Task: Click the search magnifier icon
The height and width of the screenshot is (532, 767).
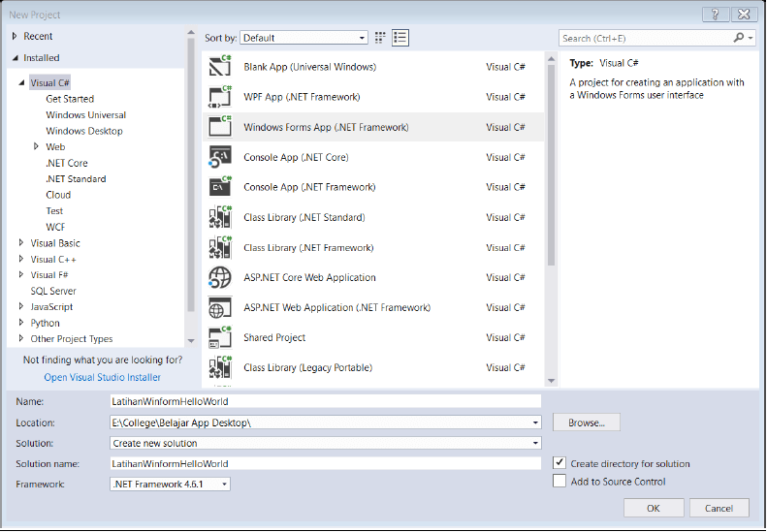Action: point(739,38)
